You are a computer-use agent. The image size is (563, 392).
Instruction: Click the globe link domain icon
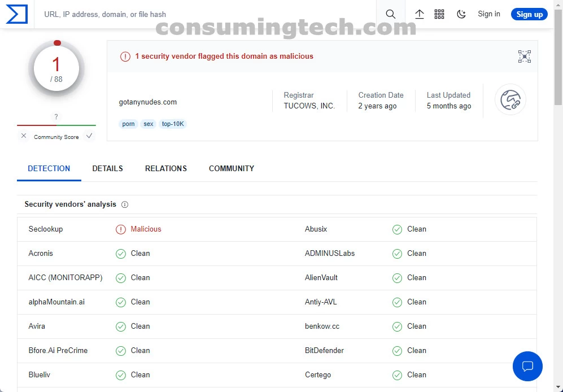tap(510, 99)
